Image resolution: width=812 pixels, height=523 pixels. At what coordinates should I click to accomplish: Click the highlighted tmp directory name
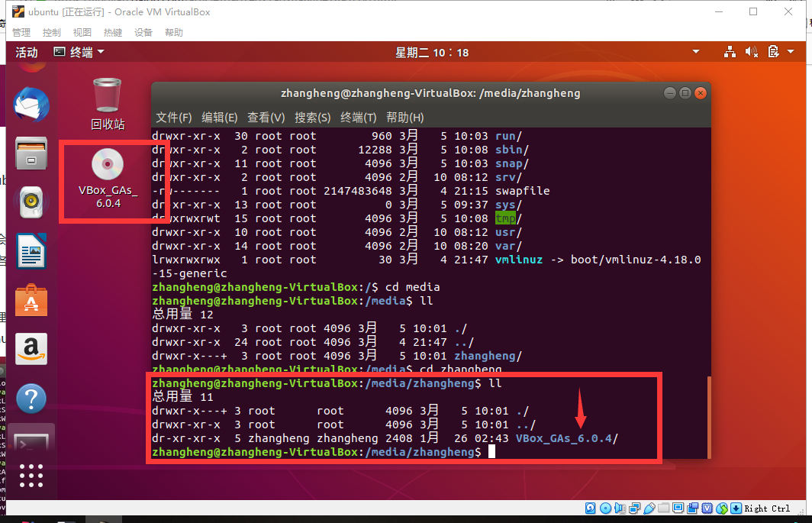coord(505,218)
